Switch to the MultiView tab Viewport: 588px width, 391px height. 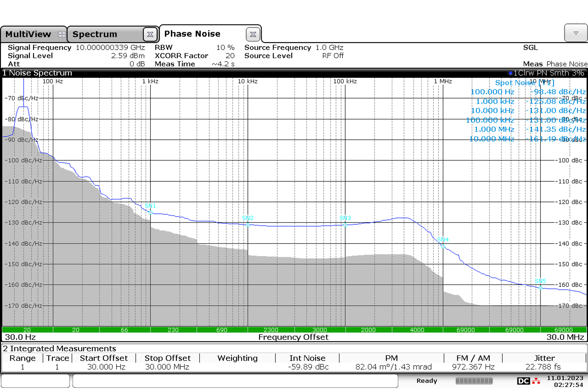[28, 34]
